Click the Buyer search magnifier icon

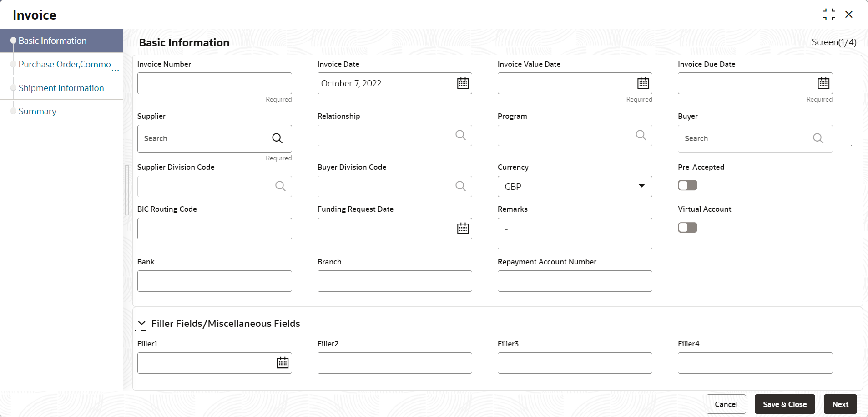(818, 138)
